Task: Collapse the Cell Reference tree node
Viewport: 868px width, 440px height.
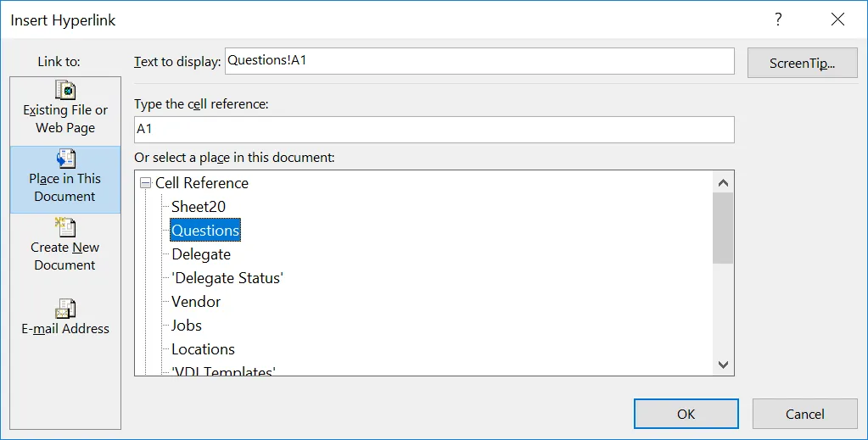Action: (x=145, y=183)
